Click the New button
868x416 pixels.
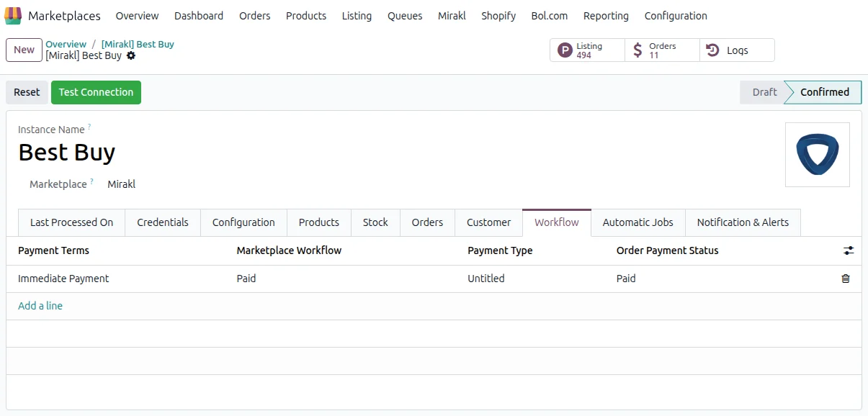click(24, 50)
